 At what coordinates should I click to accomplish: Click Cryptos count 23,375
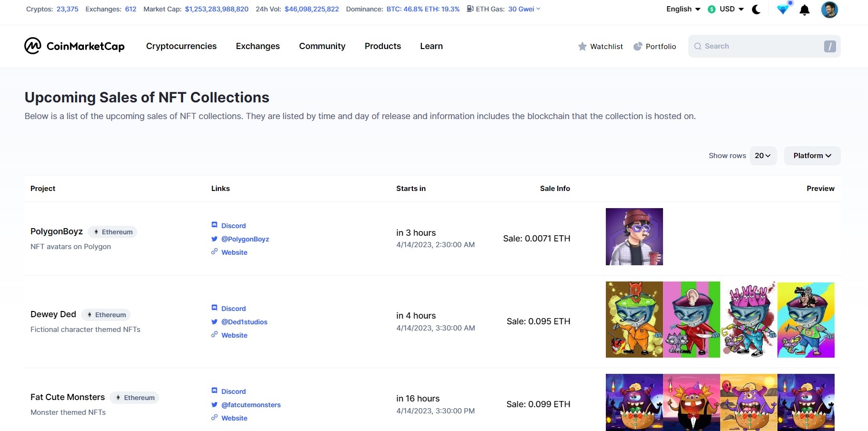67,9
